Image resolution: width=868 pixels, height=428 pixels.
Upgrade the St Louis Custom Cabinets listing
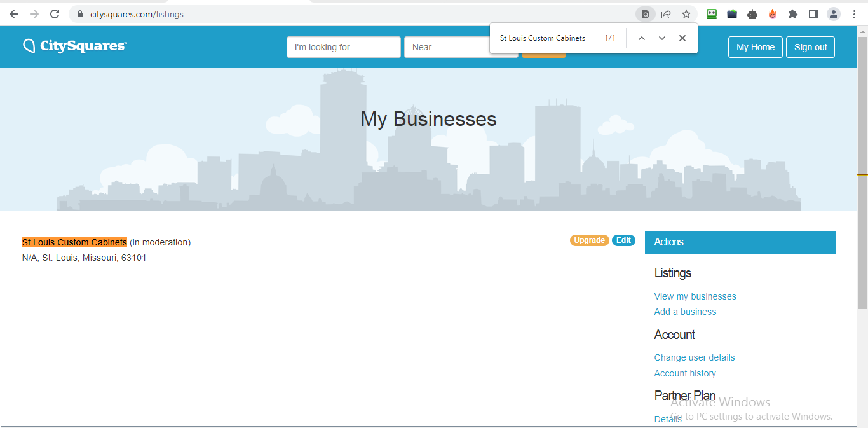pyautogui.click(x=590, y=240)
